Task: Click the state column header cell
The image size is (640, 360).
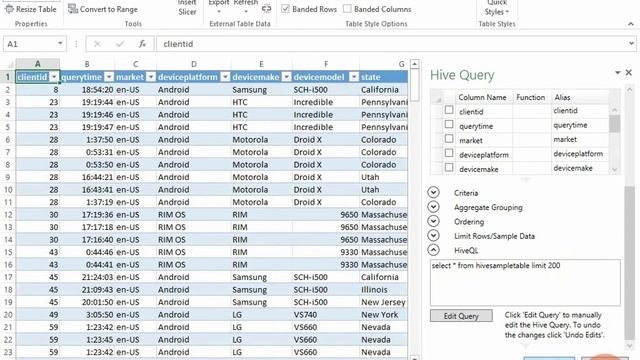Action: [x=384, y=77]
